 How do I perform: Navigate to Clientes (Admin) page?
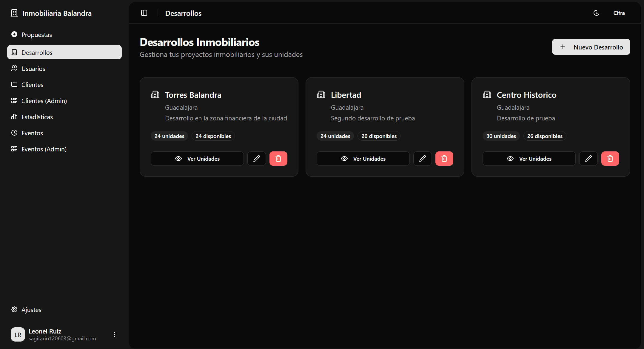(x=44, y=101)
